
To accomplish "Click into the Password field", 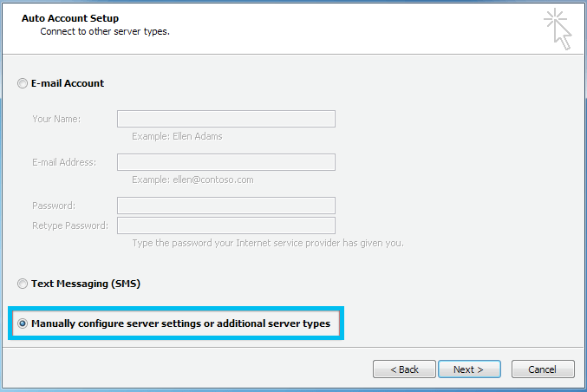I will 225,206.
